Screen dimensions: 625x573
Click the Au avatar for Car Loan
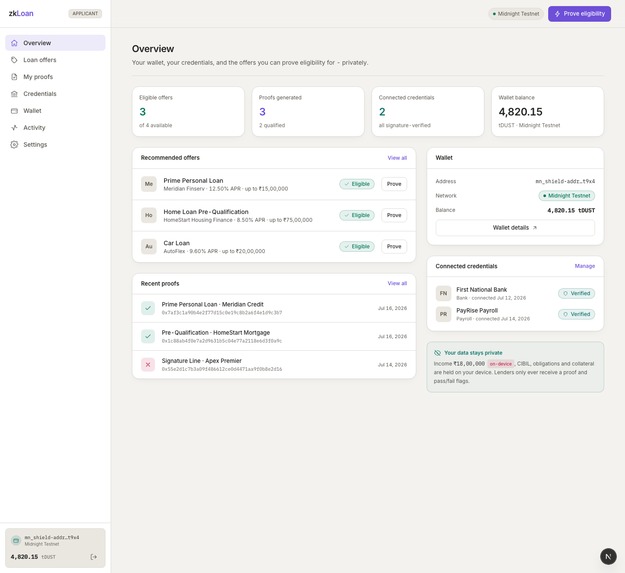pyautogui.click(x=149, y=246)
